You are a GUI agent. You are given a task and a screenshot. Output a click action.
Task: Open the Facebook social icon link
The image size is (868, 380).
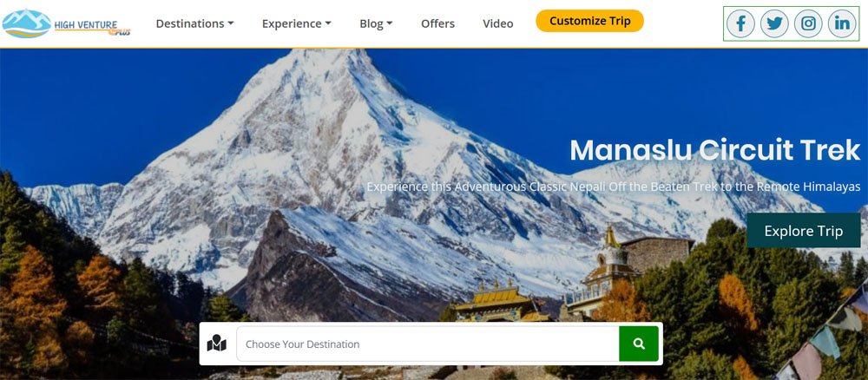[740, 23]
